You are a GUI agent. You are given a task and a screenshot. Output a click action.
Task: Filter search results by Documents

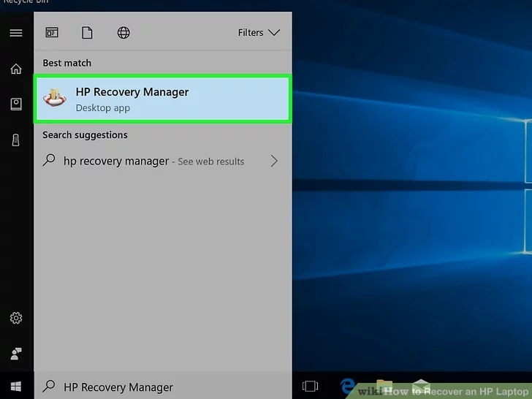pyautogui.click(x=87, y=33)
